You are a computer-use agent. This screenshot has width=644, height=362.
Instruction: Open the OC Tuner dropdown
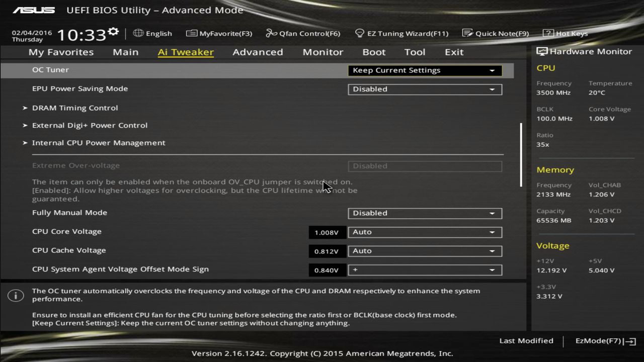(x=425, y=70)
